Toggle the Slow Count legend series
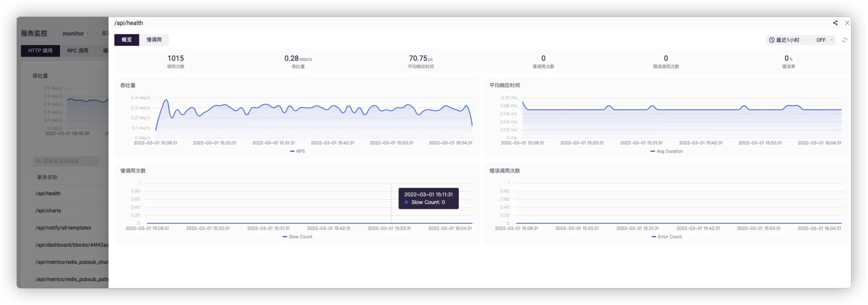 pyautogui.click(x=297, y=237)
